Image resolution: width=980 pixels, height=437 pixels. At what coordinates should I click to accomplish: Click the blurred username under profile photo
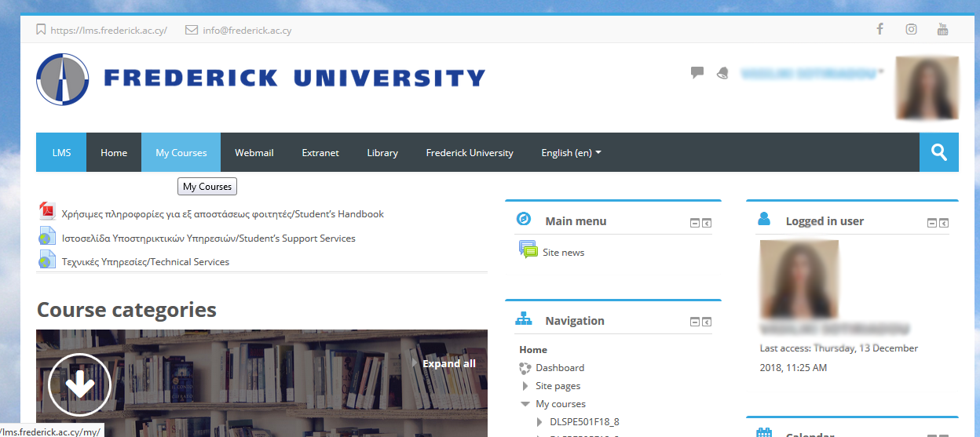point(835,329)
